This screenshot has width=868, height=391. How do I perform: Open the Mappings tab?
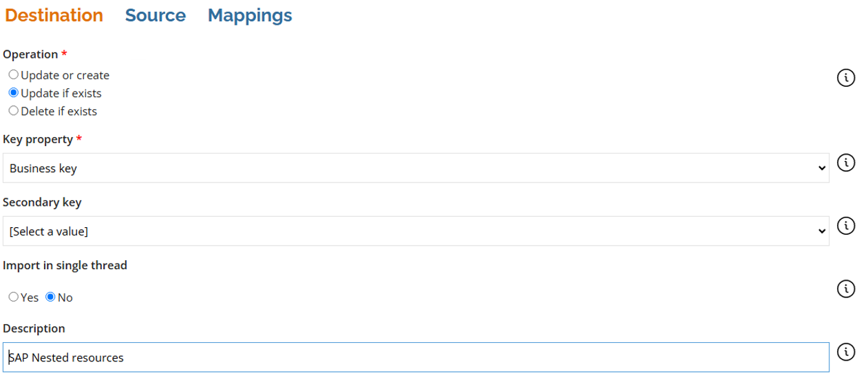click(x=250, y=15)
